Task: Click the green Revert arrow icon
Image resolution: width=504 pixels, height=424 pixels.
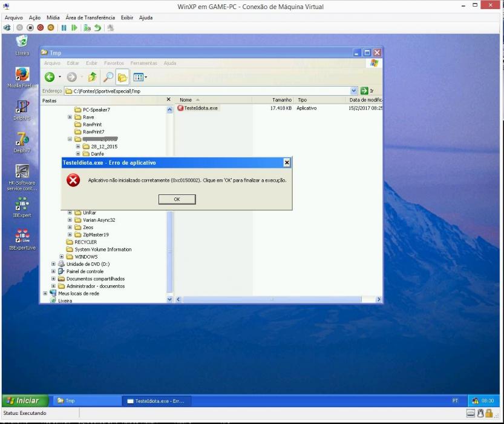Action: point(98,28)
